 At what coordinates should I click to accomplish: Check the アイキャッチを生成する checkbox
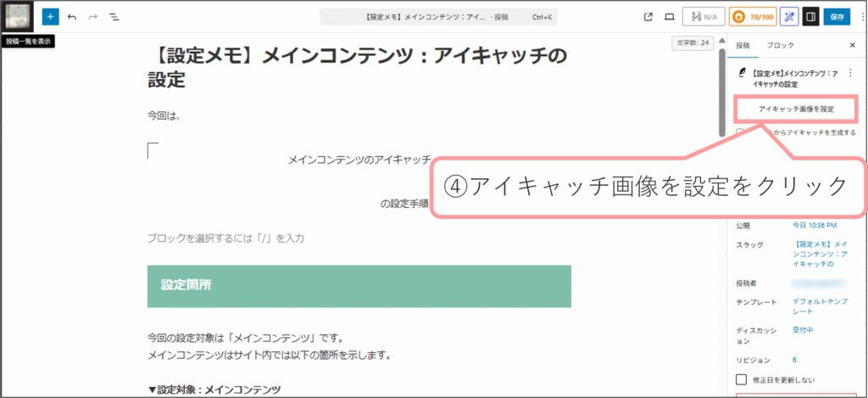click(741, 133)
